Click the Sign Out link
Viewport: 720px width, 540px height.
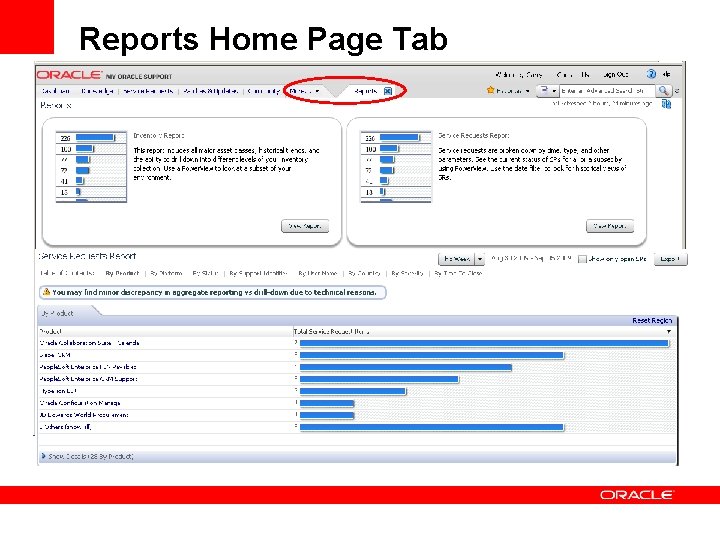616,74
